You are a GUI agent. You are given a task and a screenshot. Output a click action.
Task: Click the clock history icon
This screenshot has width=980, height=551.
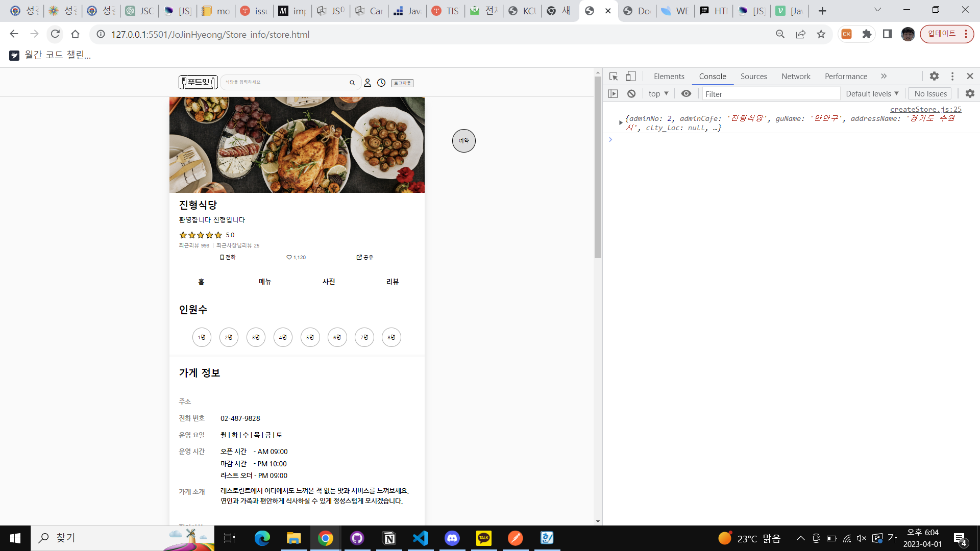(x=381, y=83)
